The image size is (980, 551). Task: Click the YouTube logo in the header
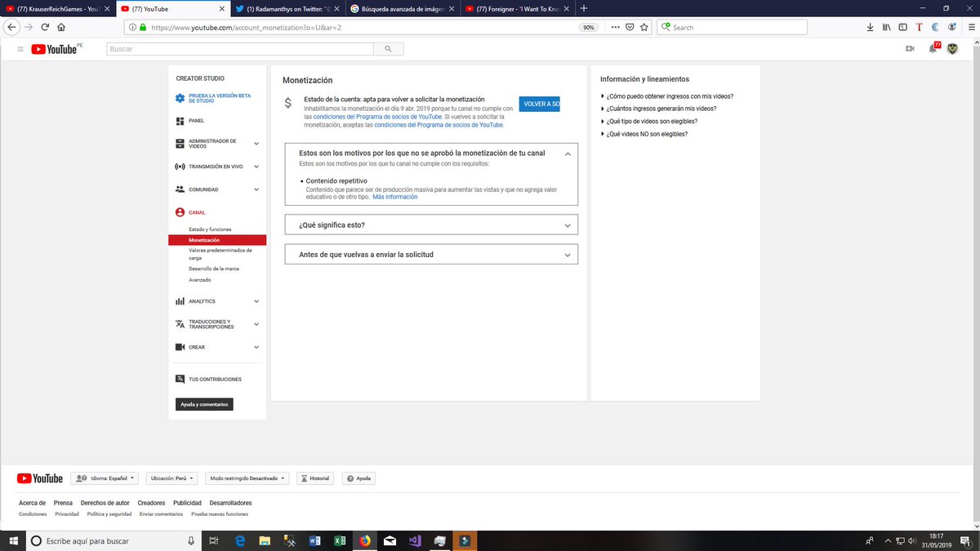54,49
